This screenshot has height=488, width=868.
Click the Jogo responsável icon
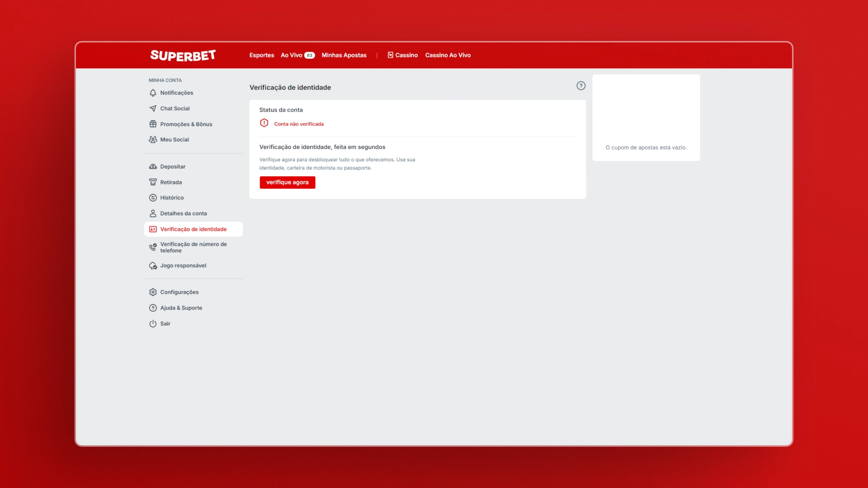[153, 265]
